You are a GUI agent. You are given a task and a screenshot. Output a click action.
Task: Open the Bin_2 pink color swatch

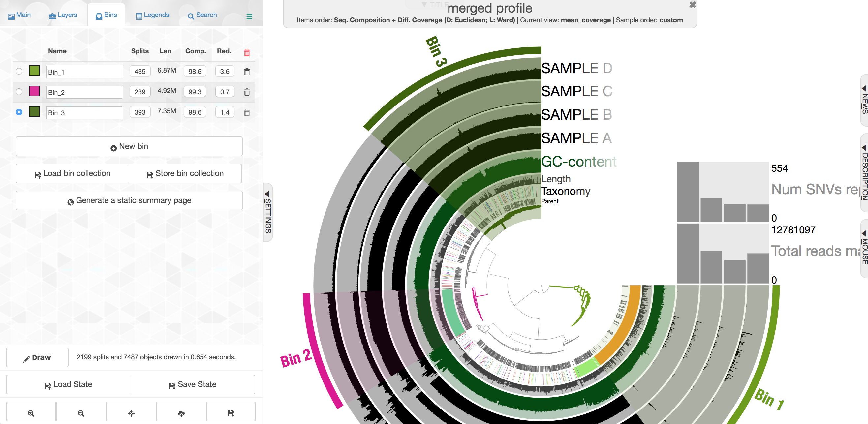[34, 91]
